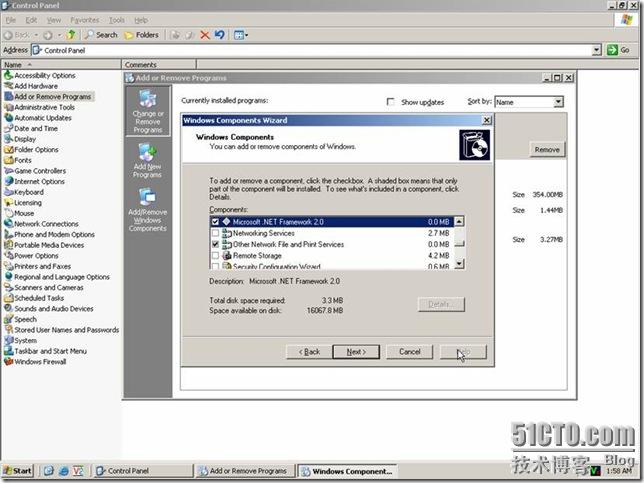
Task: Open the Help menu
Action: coord(141,20)
